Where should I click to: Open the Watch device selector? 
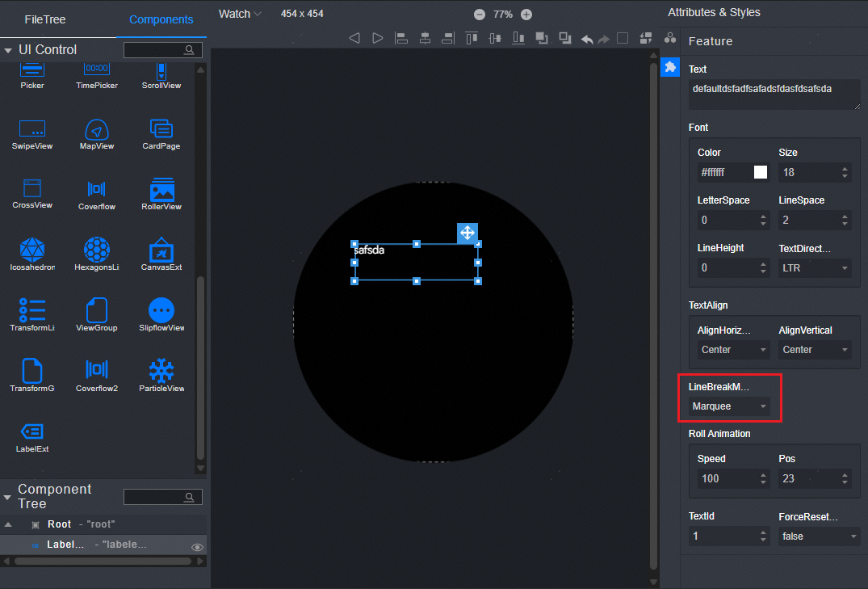[240, 14]
